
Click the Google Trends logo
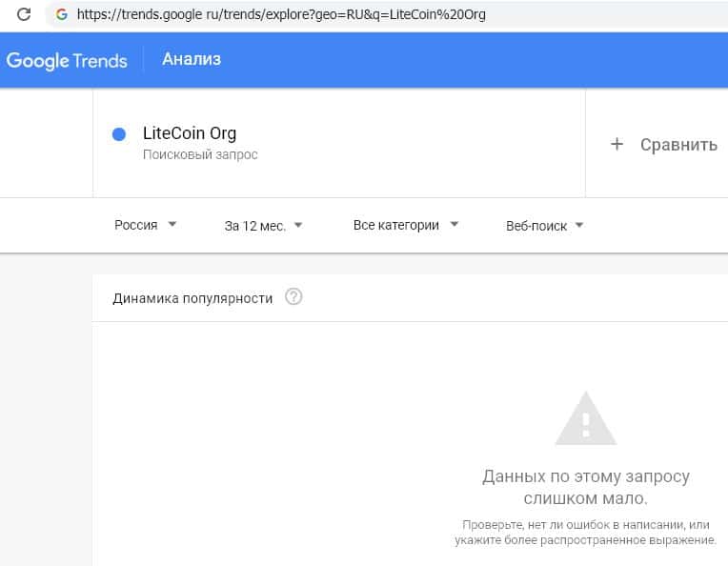pos(67,60)
